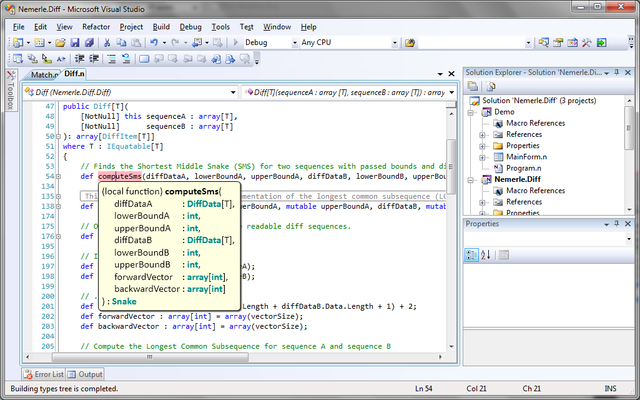Screen dimensions: 640x400
Task: Click Show All Files icon in Solution Explorer
Action: coord(490,88)
